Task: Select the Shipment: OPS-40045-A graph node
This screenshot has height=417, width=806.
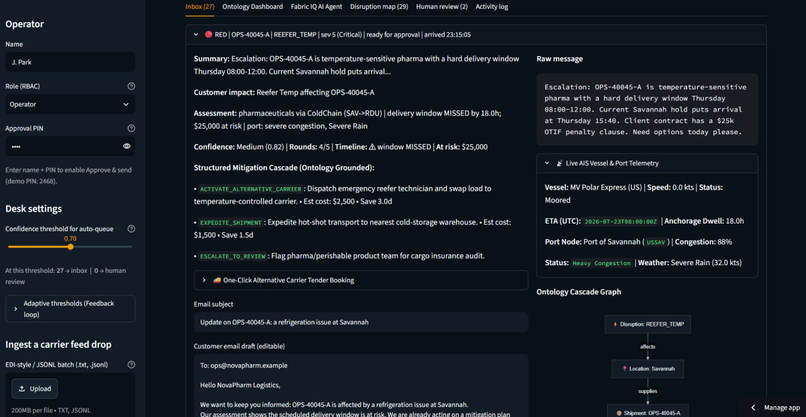Action: [x=648, y=412]
